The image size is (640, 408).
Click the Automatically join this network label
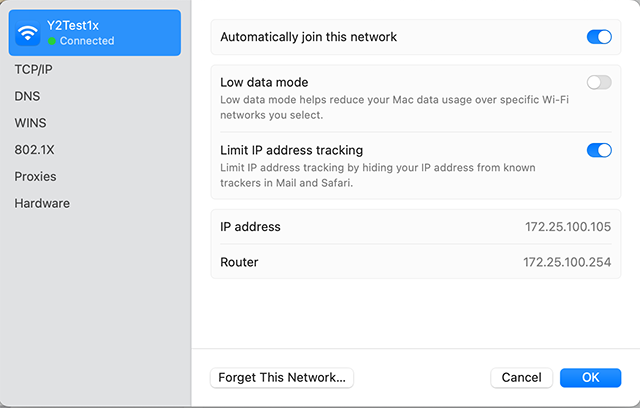click(309, 37)
